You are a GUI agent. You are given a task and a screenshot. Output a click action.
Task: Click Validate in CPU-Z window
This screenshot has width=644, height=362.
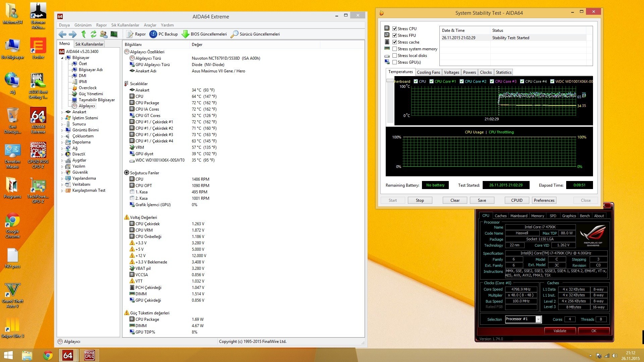(x=560, y=331)
